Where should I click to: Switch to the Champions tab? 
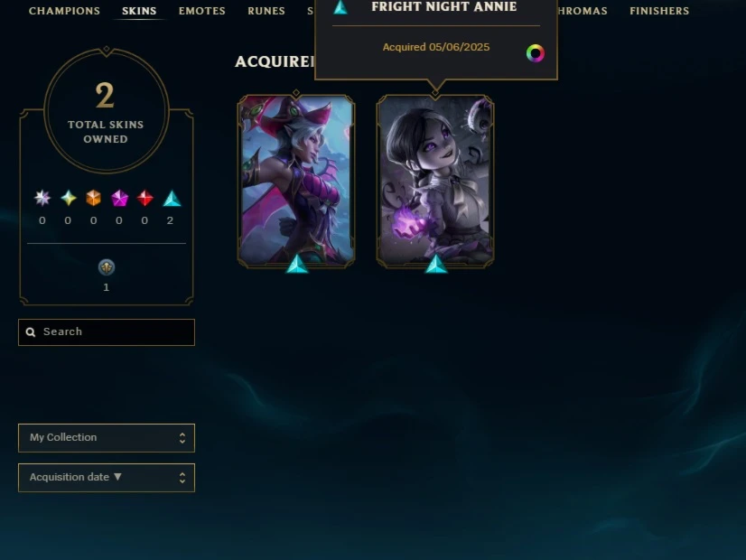pos(64,11)
